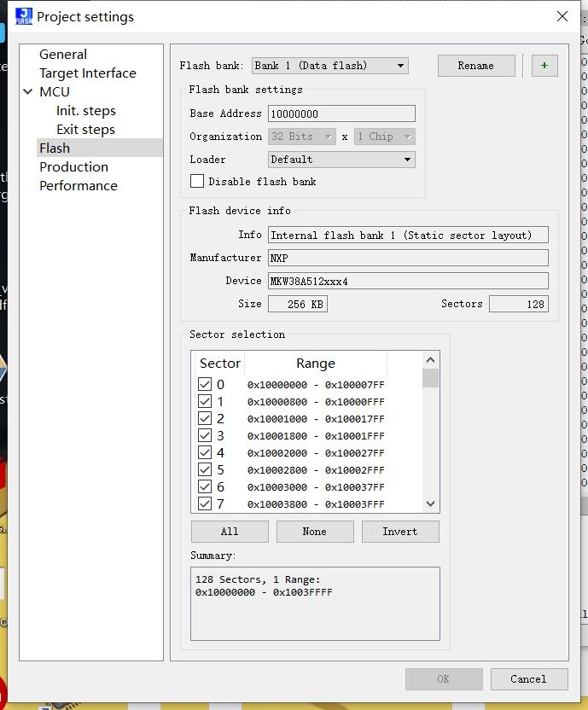Open the Loader dropdown
This screenshot has height=710, width=588.
tap(341, 160)
